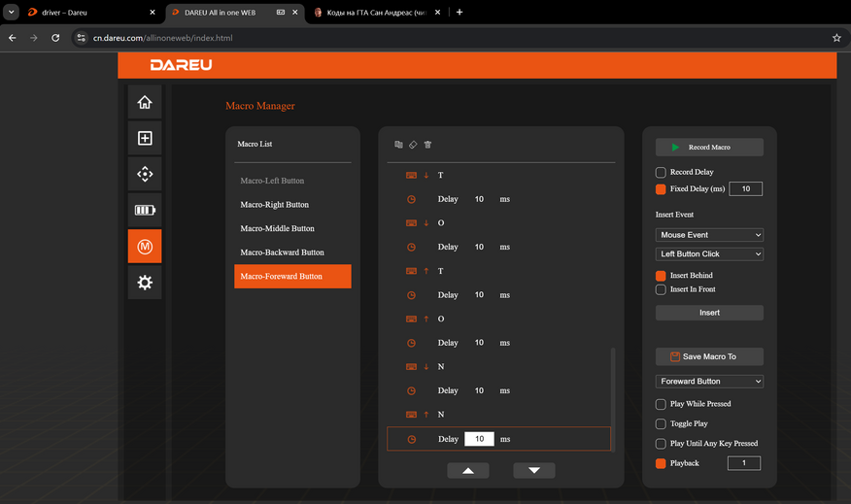The image size is (851, 504).
Task: Enable the Toggle Play checkbox
Action: 661,423
